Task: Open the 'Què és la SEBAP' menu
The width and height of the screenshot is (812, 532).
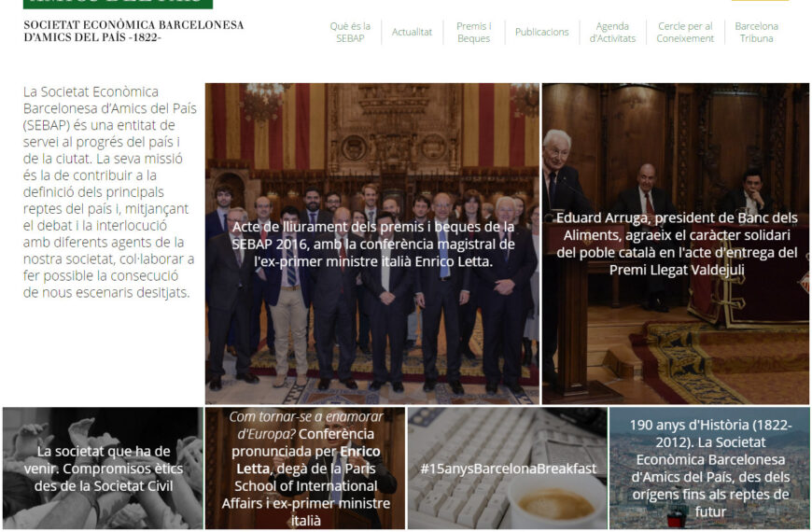Action: [x=350, y=32]
